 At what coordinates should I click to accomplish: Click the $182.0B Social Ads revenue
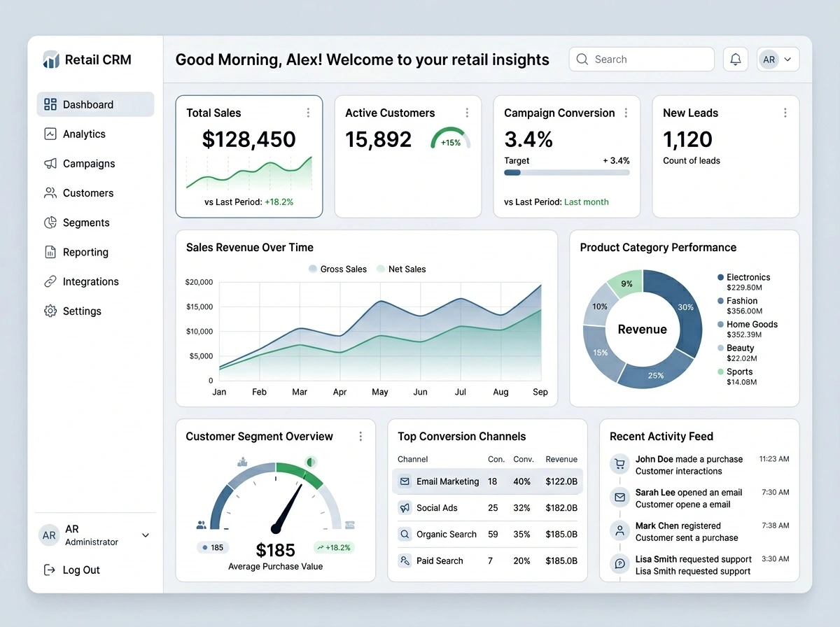[561, 508]
